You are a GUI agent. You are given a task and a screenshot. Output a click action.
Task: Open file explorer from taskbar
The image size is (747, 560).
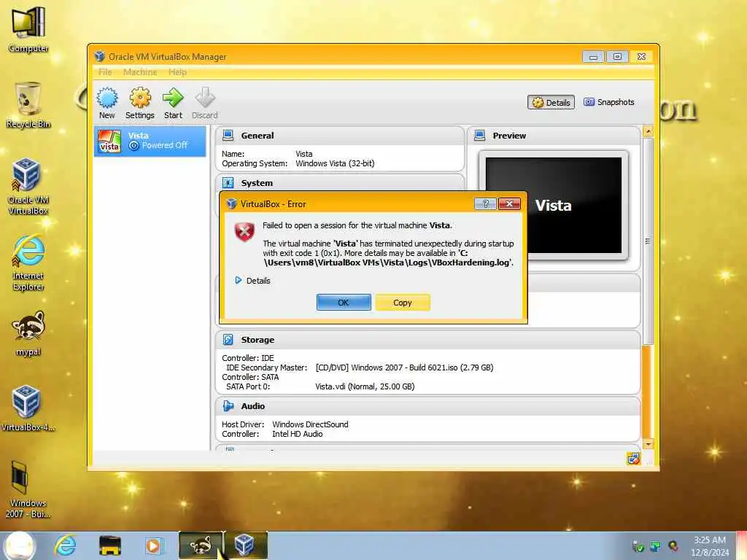[x=110, y=545]
